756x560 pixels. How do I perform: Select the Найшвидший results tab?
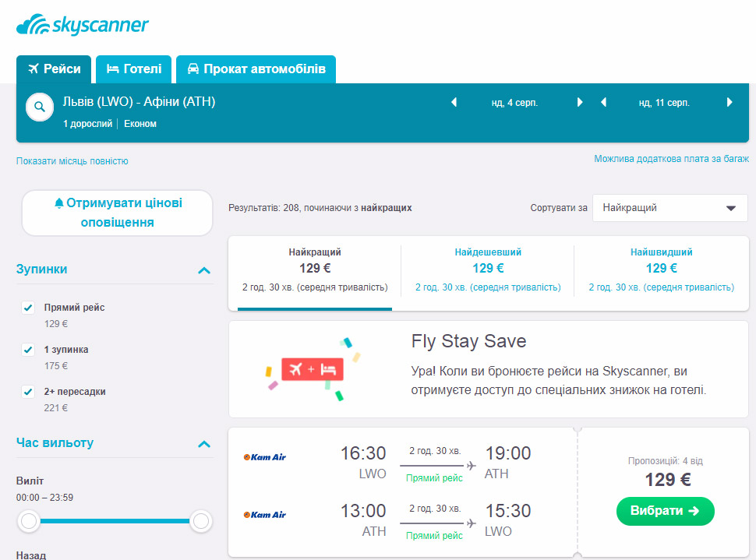pyautogui.click(x=662, y=273)
